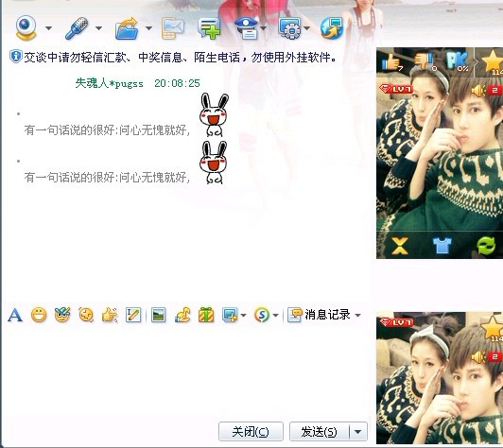Click sender name 失魂人*pugss
The image size is (503, 448).
point(109,84)
